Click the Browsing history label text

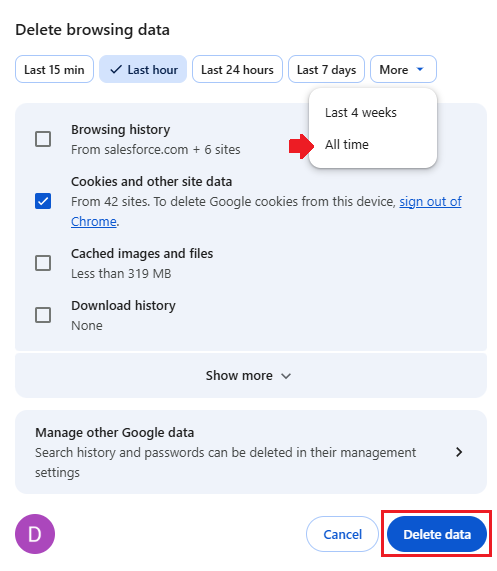(x=121, y=130)
